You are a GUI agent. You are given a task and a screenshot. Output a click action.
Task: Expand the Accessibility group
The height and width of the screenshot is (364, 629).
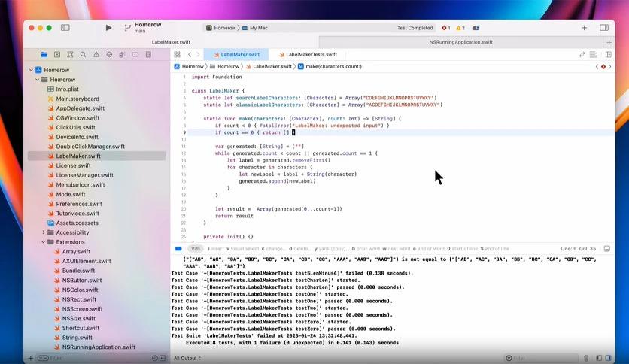point(44,232)
